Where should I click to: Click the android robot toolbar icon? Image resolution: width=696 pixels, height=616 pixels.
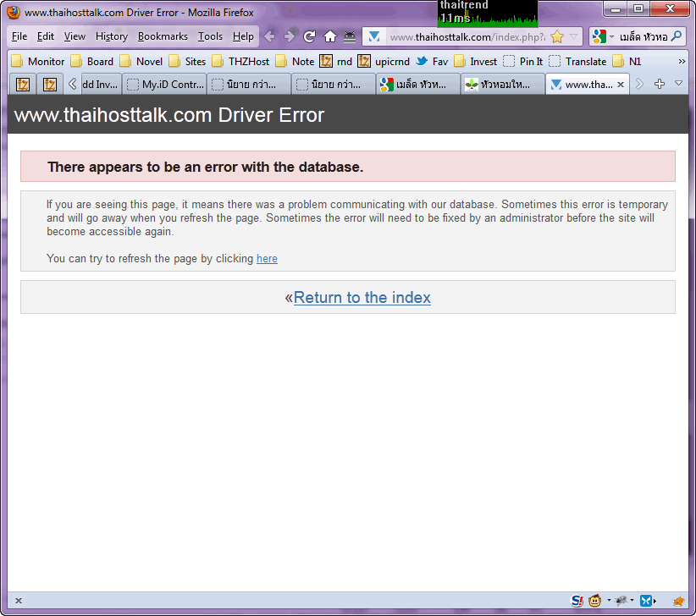[350, 36]
